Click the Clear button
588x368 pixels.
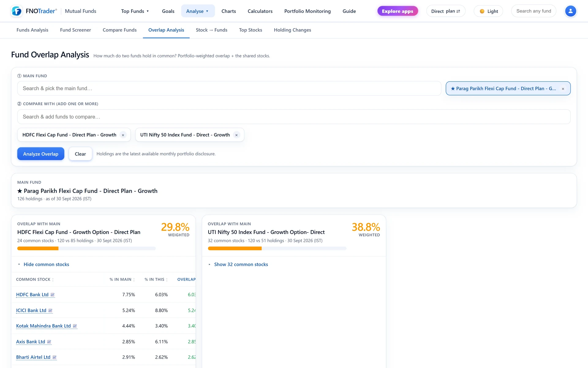[80, 154]
